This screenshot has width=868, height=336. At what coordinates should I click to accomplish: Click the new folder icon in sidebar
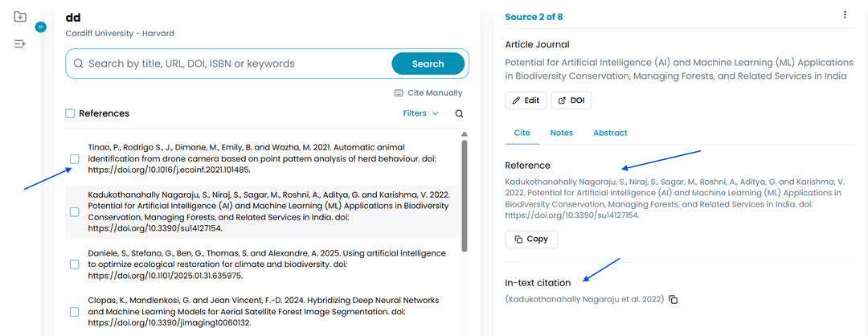(x=20, y=17)
